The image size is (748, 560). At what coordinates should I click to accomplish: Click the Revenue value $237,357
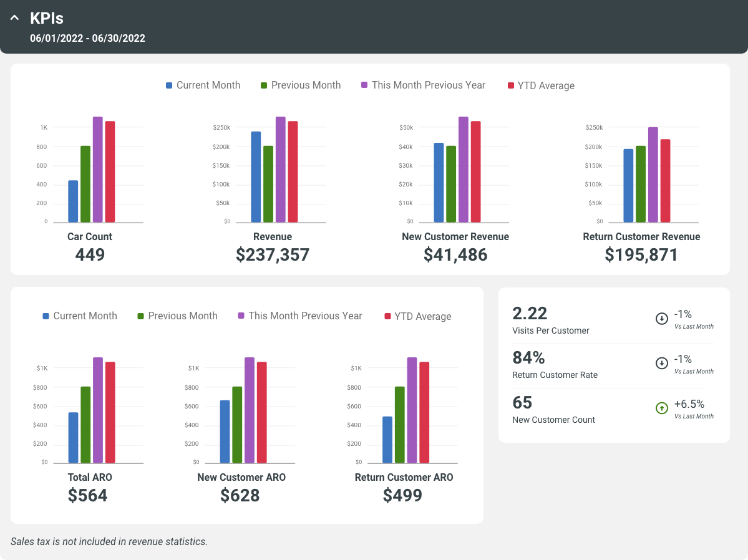pyautogui.click(x=273, y=254)
